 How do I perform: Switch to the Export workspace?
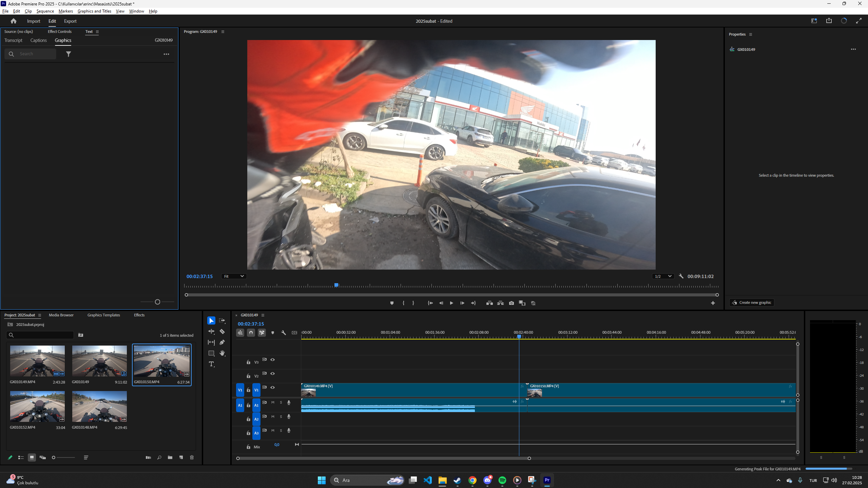click(70, 21)
